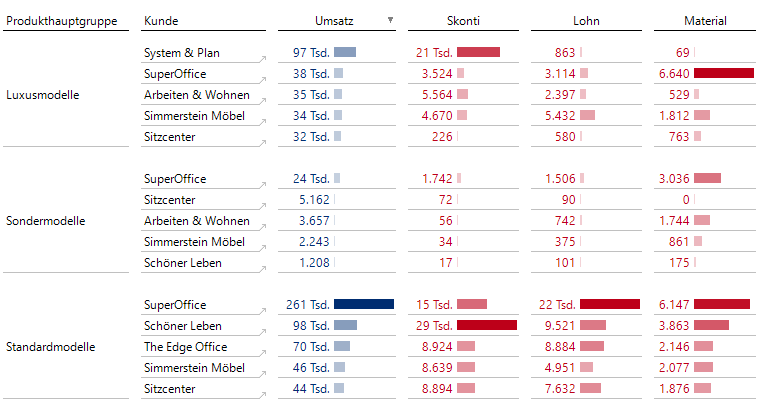Image resolution: width=761 pixels, height=400 pixels.
Task: Open drill arrow beside The Edge Office
Action: (264, 354)
